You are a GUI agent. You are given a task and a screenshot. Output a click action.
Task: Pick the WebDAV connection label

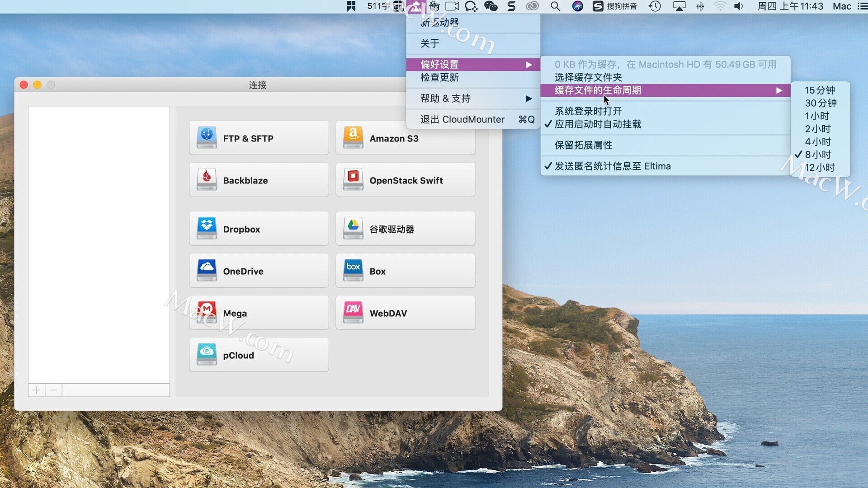(388, 313)
